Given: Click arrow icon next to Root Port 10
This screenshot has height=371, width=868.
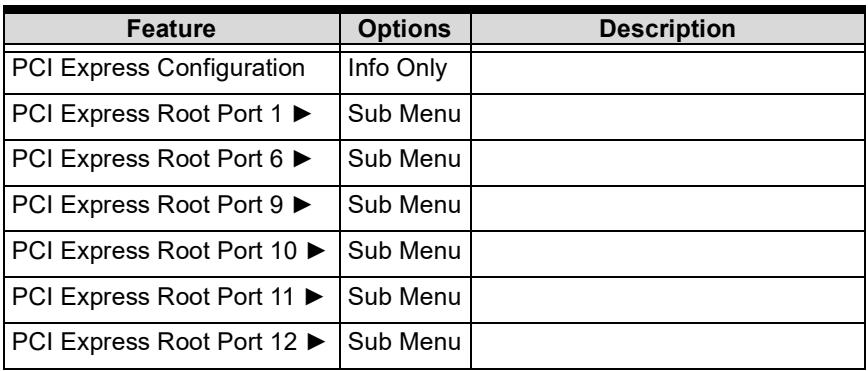Looking at the screenshot, I should 316,251.
